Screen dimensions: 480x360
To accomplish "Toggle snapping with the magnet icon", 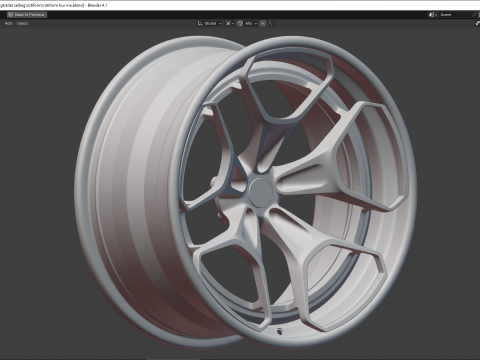I will click(240, 23).
